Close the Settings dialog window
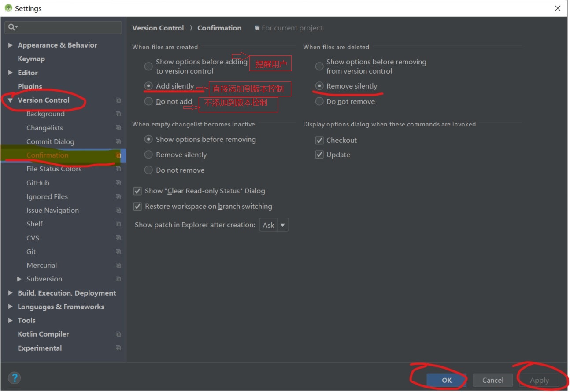The image size is (570, 392). point(558,8)
